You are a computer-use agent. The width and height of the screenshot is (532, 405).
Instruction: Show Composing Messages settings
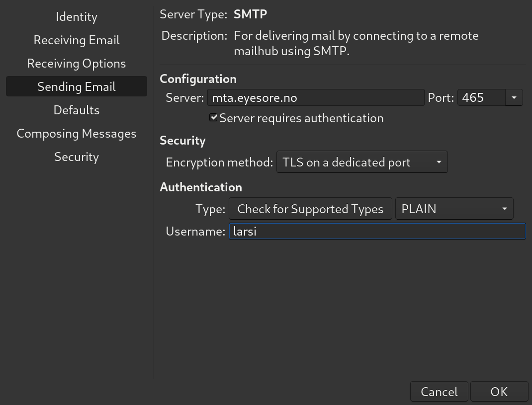(x=77, y=133)
